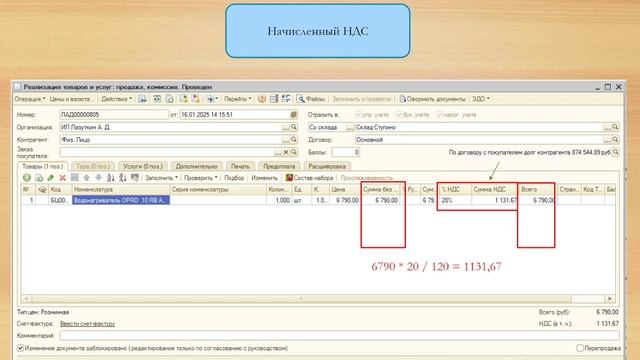Click the Файлы search toolbar icon

300,99
